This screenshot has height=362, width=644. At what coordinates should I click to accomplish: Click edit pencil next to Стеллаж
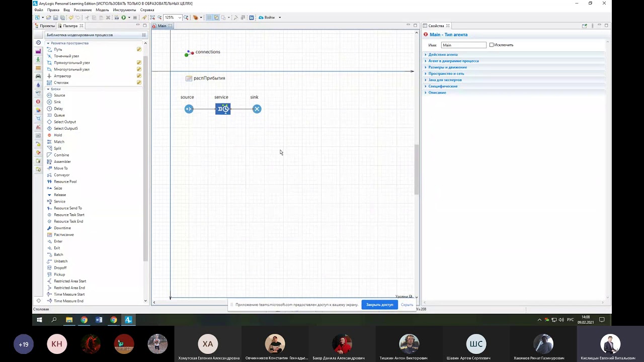click(x=139, y=82)
